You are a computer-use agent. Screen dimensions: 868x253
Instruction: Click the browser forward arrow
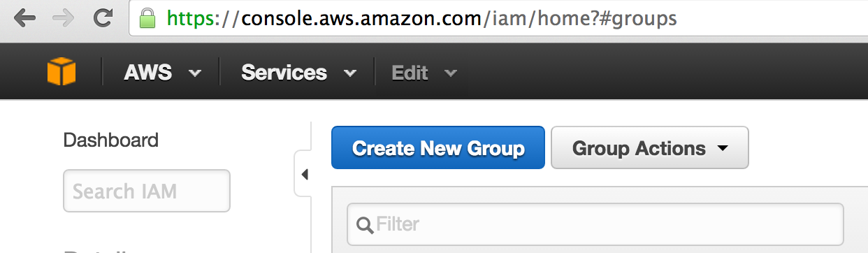[63, 18]
